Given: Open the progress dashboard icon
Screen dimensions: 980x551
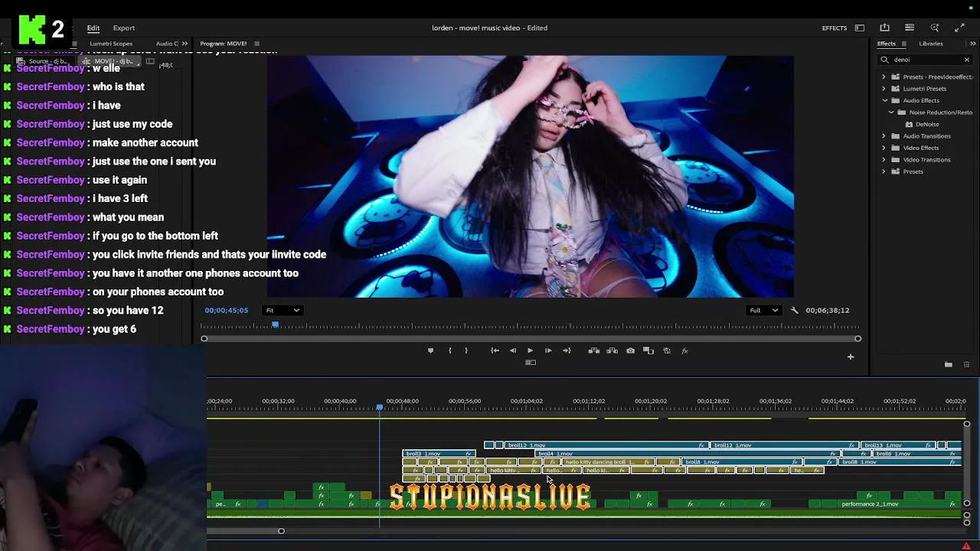Looking at the screenshot, I should (x=910, y=28).
